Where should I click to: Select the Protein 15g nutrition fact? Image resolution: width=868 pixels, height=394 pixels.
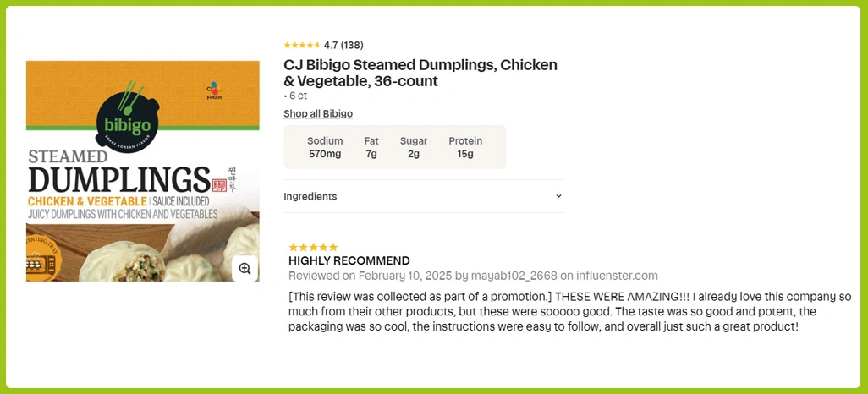click(465, 147)
